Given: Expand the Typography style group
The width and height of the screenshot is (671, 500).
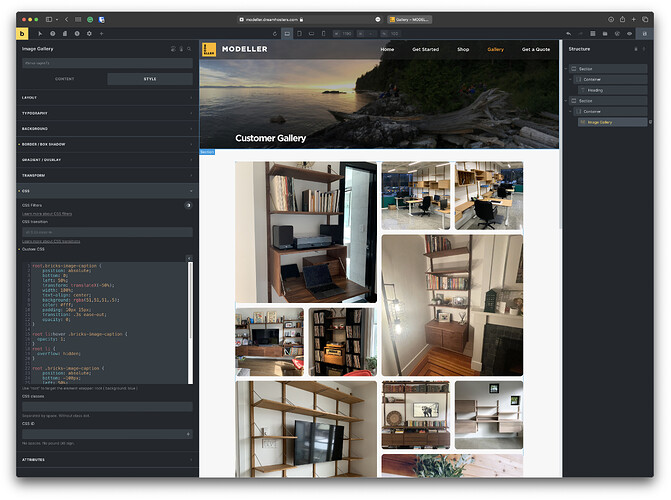Looking at the screenshot, I should coord(107,113).
